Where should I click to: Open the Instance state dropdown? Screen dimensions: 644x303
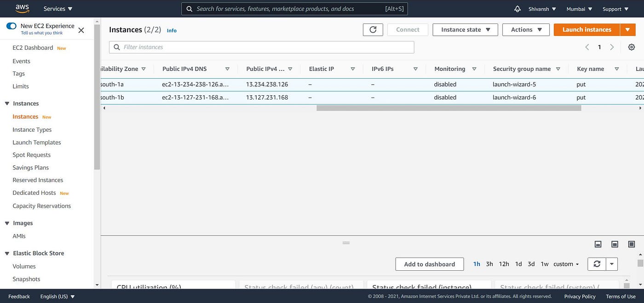[x=465, y=29]
